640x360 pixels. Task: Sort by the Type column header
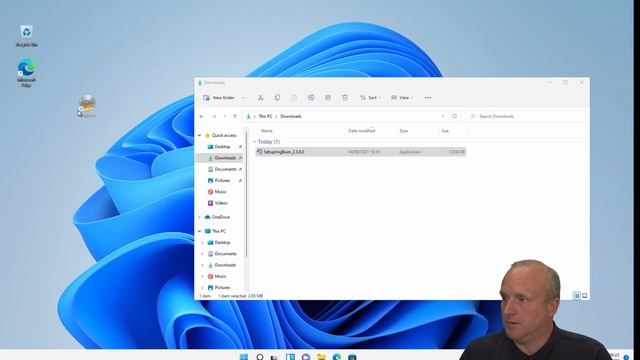point(404,131)
